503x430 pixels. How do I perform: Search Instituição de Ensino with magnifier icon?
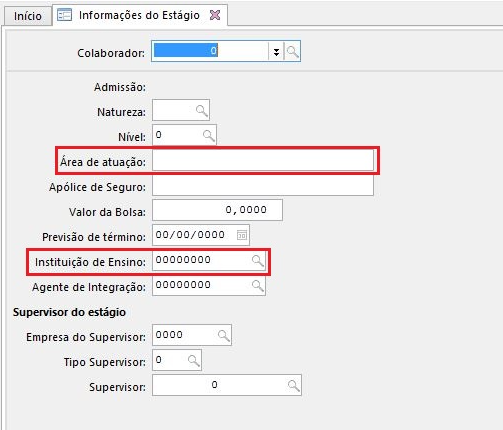(x=258, y=260)
